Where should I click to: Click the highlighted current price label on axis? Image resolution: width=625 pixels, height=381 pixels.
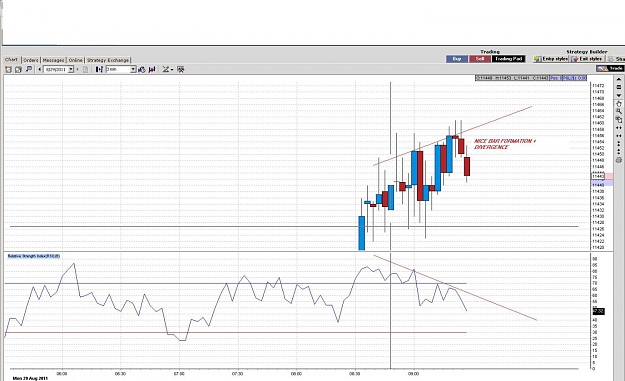click(598, 176)
